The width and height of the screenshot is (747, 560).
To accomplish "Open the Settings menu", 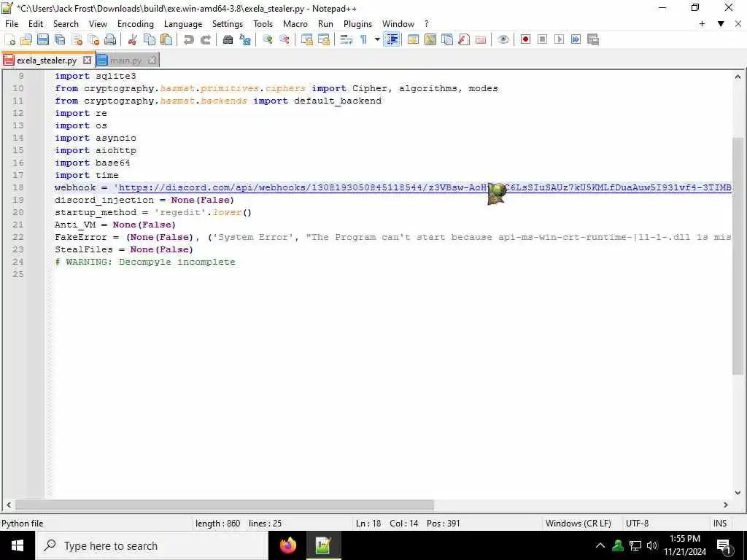I will [x=228, y=24].
